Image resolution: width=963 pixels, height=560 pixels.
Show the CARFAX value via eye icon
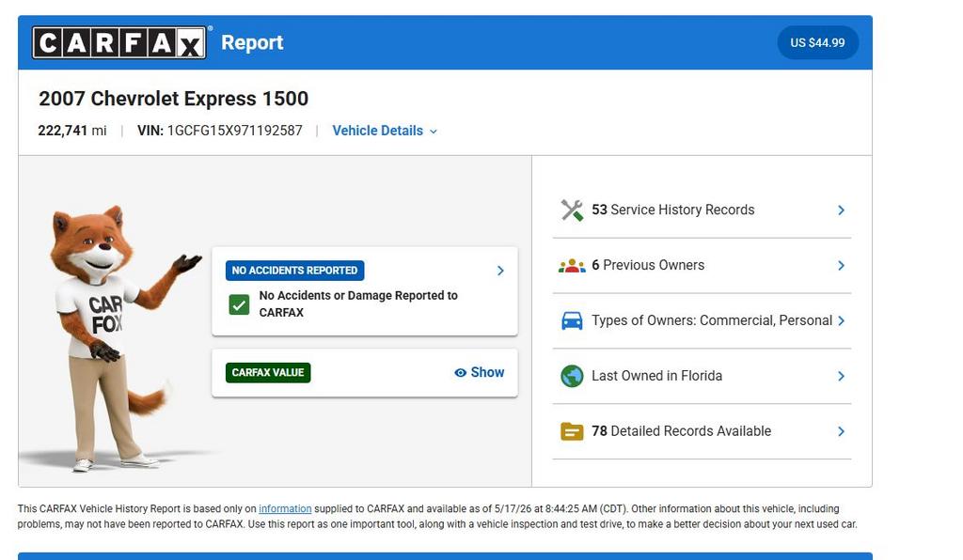tap(479, 372)
